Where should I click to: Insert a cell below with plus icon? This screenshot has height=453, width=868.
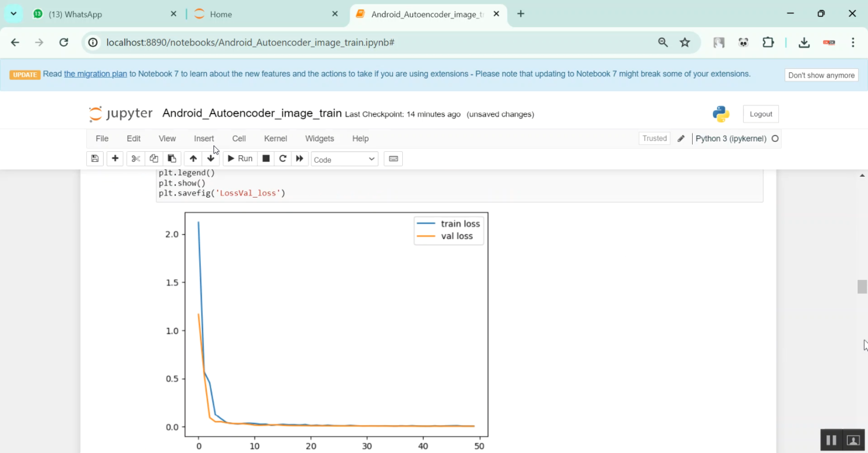[115, 159]
